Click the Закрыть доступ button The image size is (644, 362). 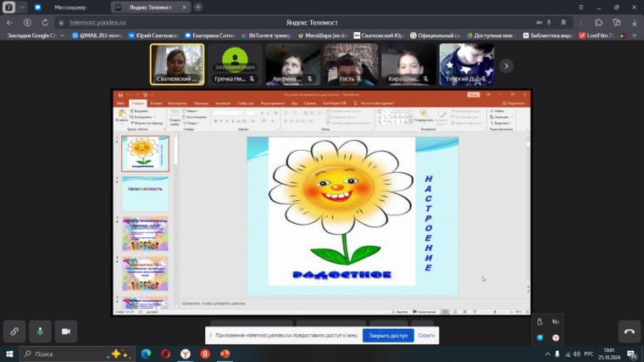[x=388, y=336]
